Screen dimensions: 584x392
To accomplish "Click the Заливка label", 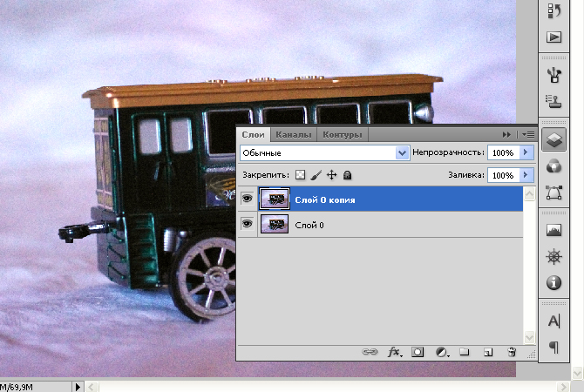I will pyautogui.click(x=466, y=175).
